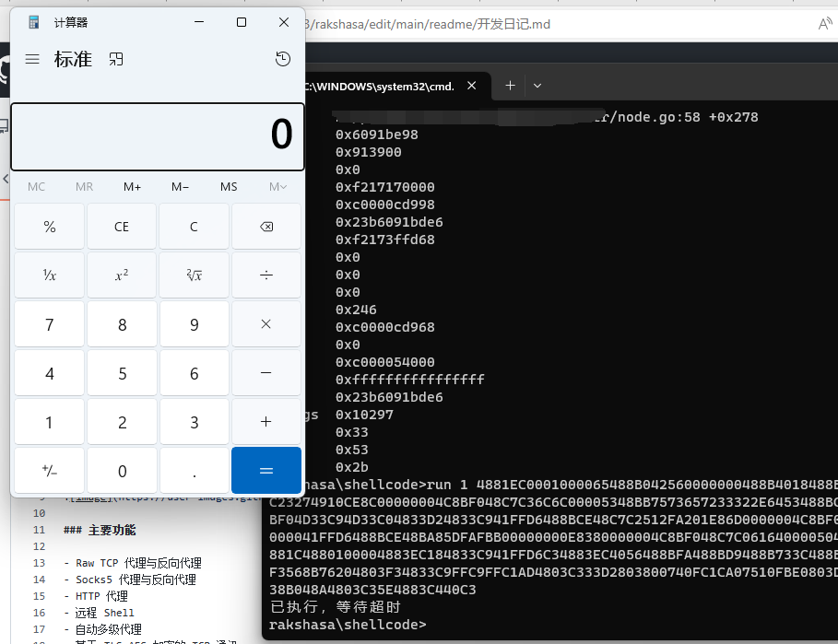
Task: Click the 0xf217170000 value in terminal
Action: pyautogui.click(x=384, y=187)
